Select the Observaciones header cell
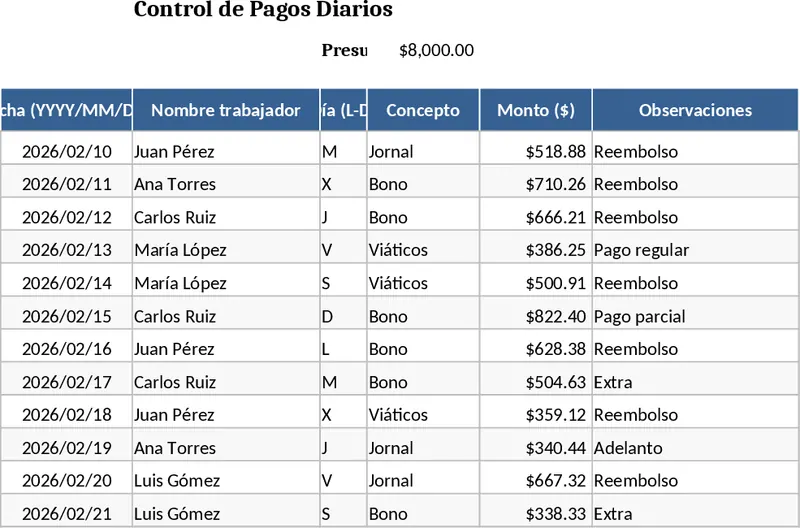800x528 pixels. (x=695, y=110)
